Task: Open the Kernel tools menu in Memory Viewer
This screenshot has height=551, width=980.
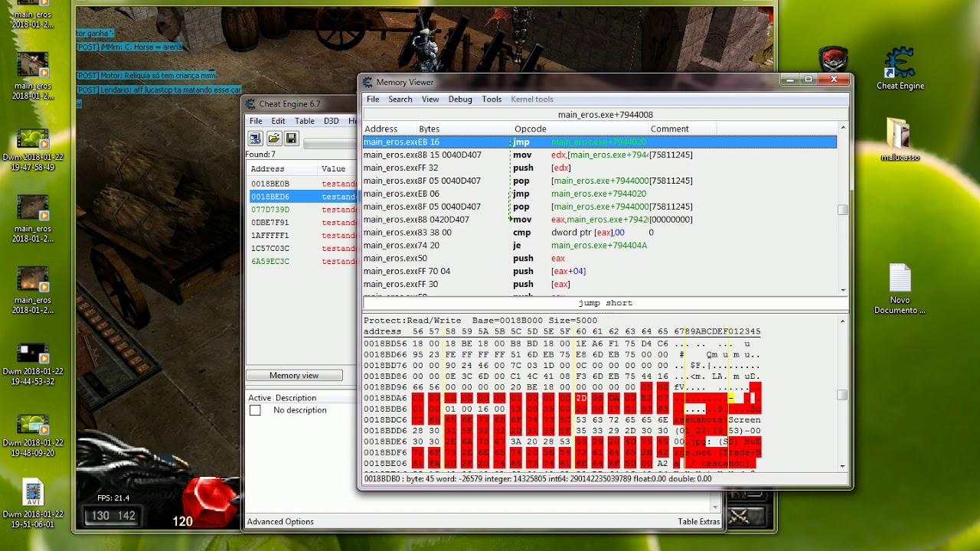Action: (x=532, y=99)
